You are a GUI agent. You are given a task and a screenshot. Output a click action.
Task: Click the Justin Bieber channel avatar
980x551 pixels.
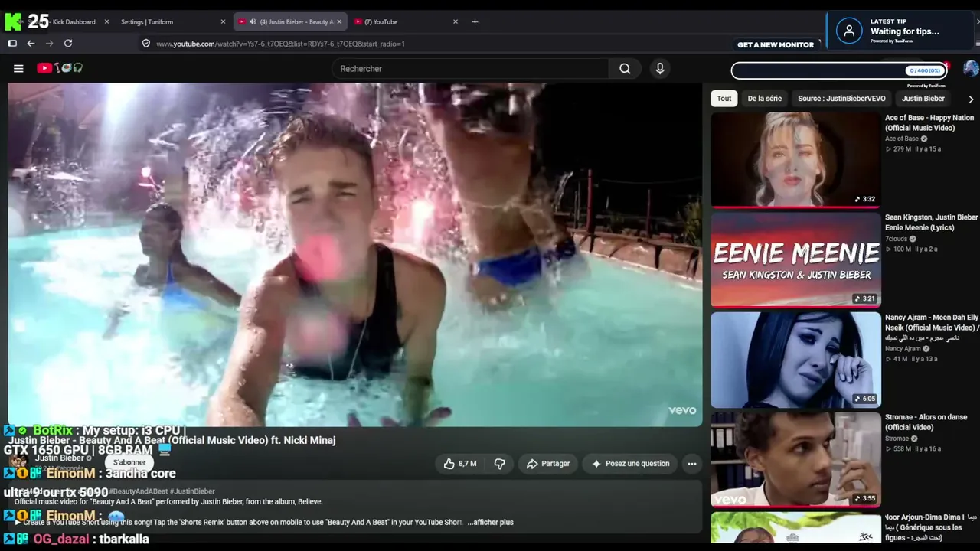(18, 462)
